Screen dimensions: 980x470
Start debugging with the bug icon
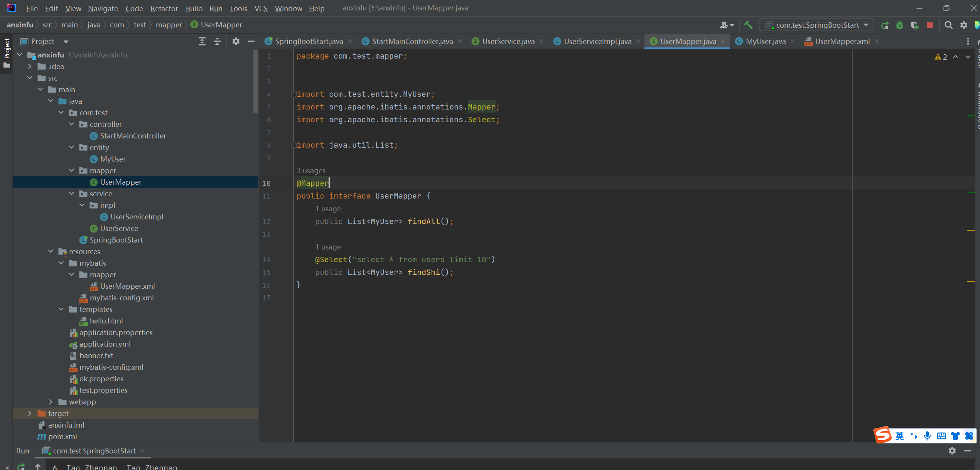click(900, 25)
